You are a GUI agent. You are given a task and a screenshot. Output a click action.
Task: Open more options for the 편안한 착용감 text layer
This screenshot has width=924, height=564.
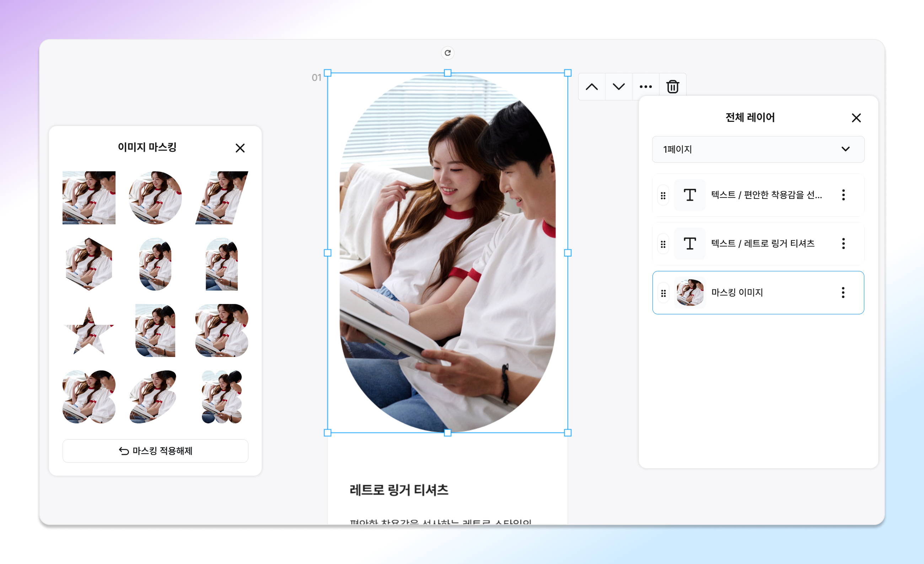(843, 195)
